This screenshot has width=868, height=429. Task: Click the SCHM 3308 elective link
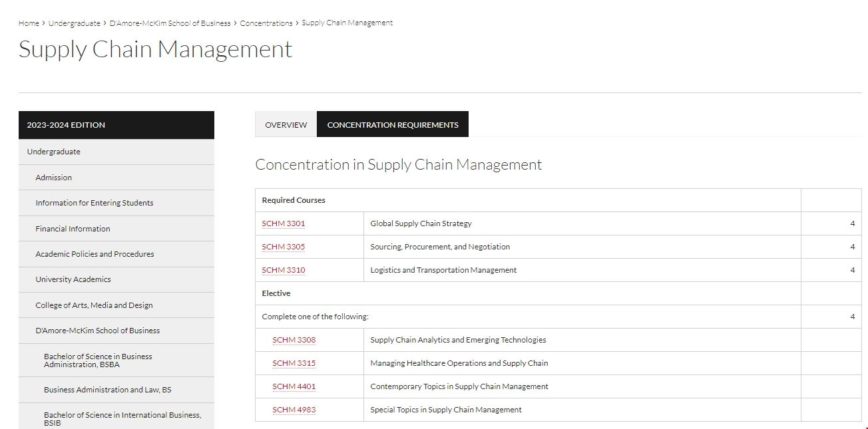click(294, 340)
